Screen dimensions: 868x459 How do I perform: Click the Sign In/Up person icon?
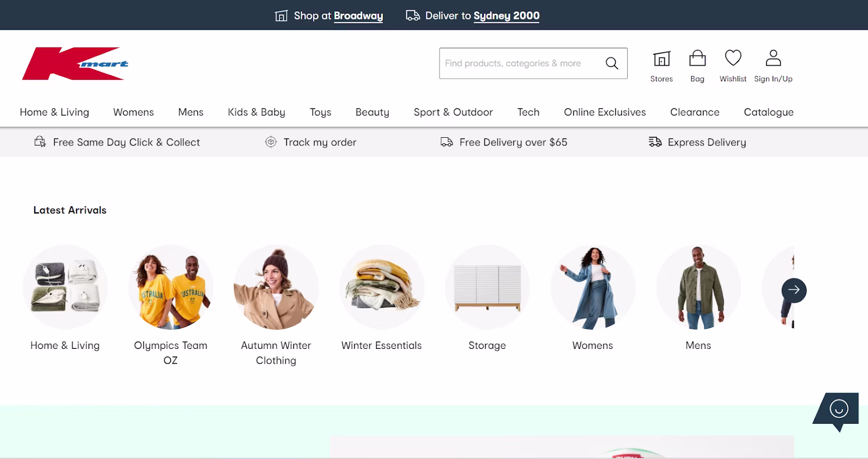(773, 58)
